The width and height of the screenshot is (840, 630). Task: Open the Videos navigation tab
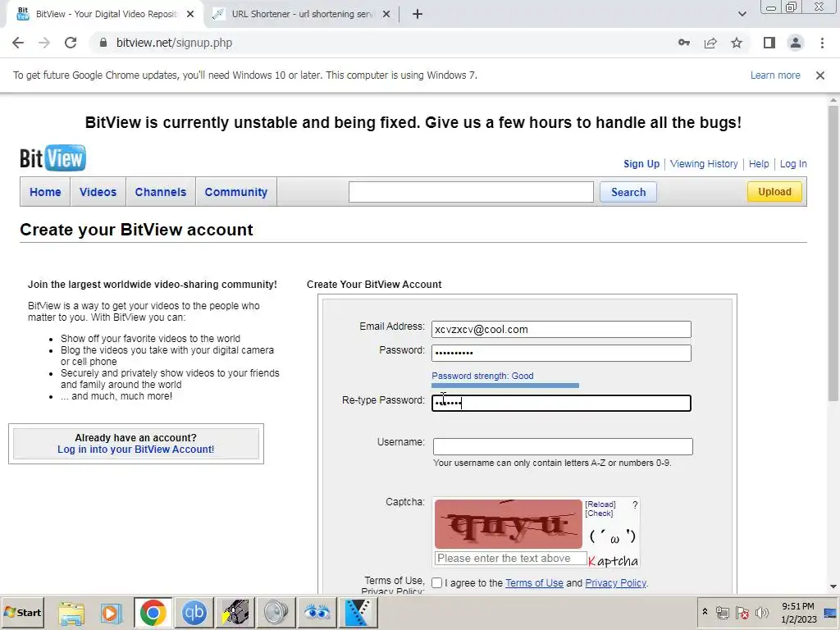(98, 192)
